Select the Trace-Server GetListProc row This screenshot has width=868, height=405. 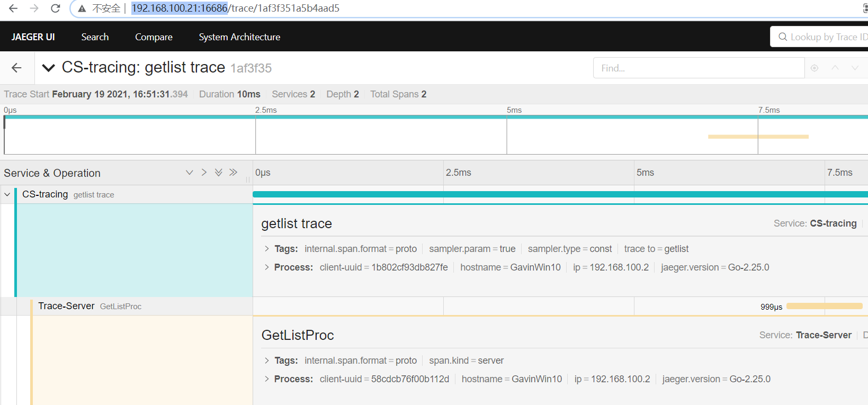126,306
